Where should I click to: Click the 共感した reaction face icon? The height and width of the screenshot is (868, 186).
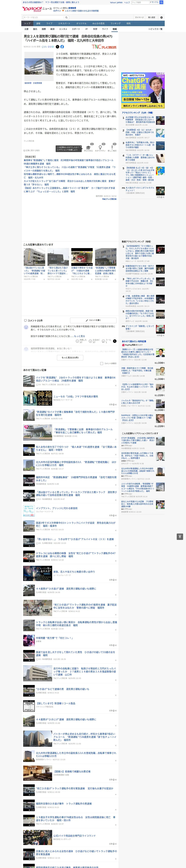coord(78,341)
